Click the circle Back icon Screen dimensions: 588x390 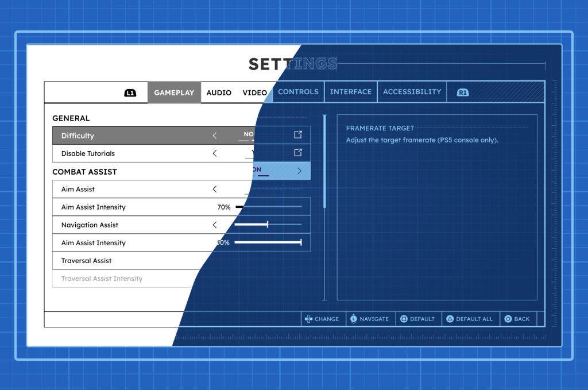tap(508, 319)
